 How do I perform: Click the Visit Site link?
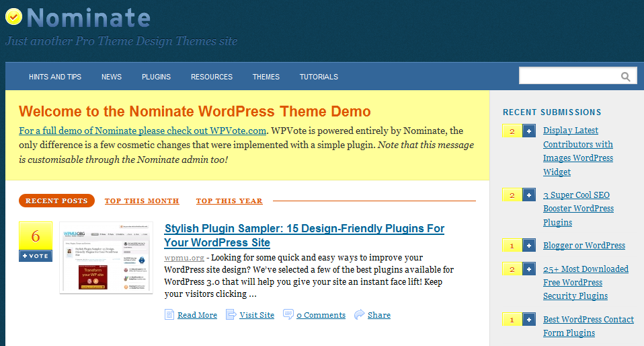(x=257, y=315)
